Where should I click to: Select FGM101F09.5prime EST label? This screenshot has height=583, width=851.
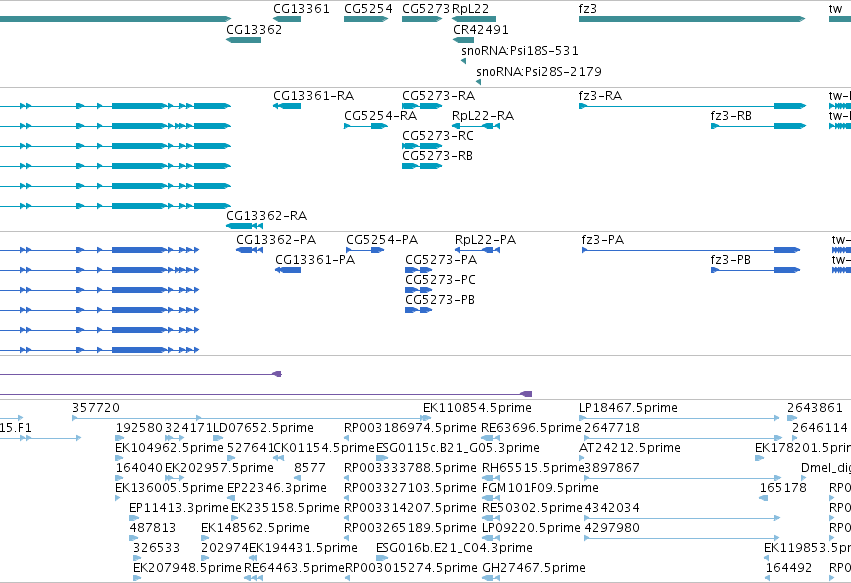click(541, 488)
